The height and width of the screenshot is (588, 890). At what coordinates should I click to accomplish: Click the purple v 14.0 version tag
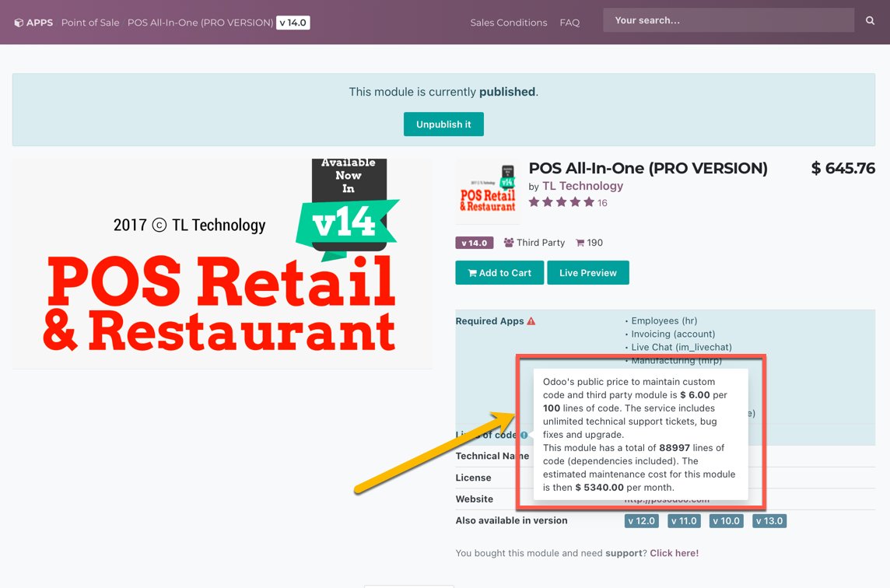(474, 243)
